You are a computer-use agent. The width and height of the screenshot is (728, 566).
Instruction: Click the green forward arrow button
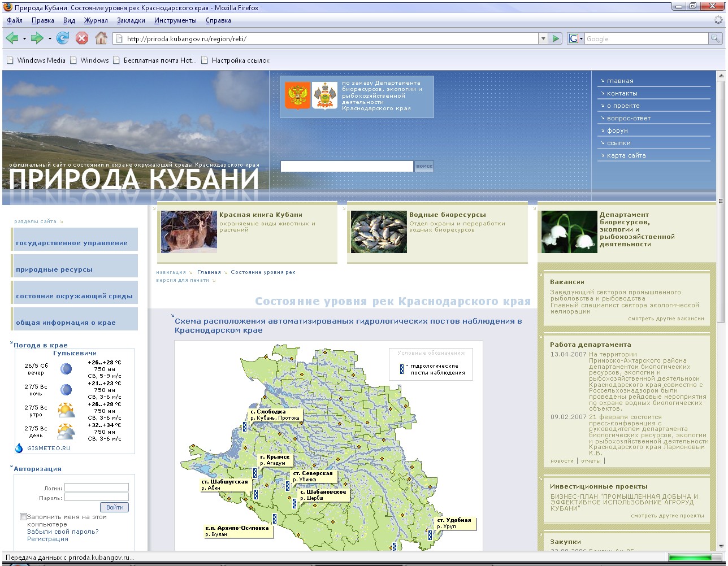click(x=37, y=38)
